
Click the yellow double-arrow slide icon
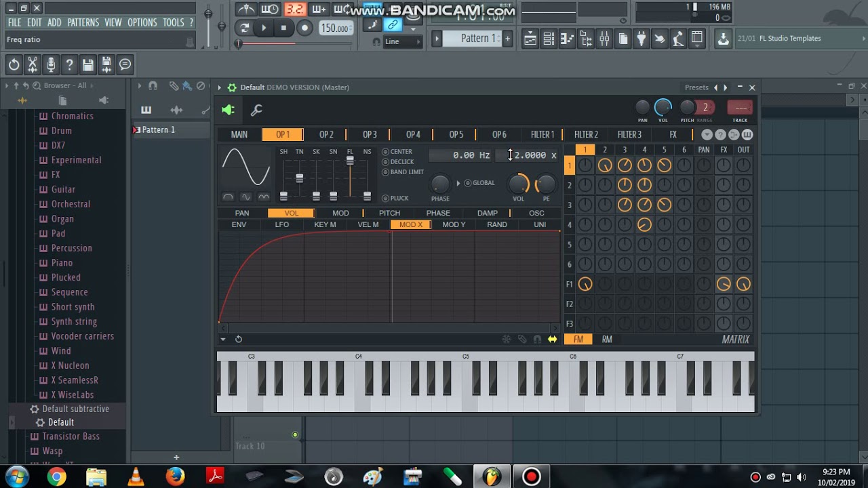click(553, 339)
